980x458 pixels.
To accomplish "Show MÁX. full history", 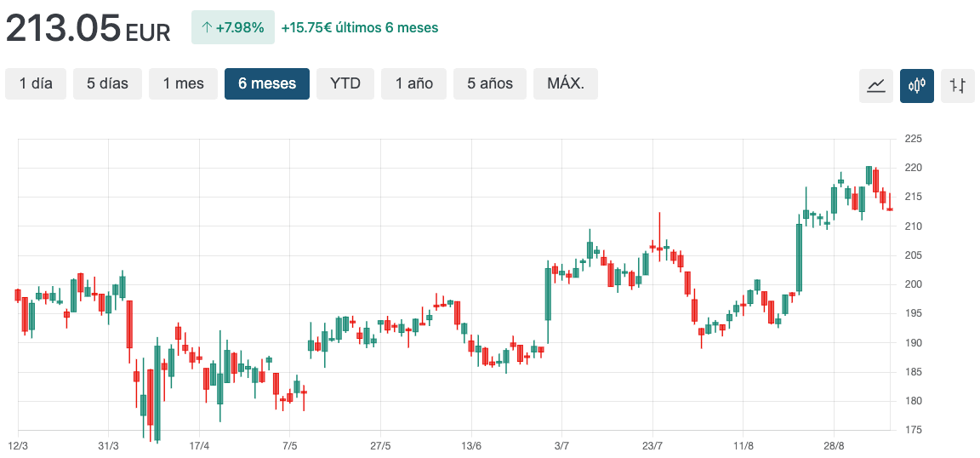I will 566,83.
